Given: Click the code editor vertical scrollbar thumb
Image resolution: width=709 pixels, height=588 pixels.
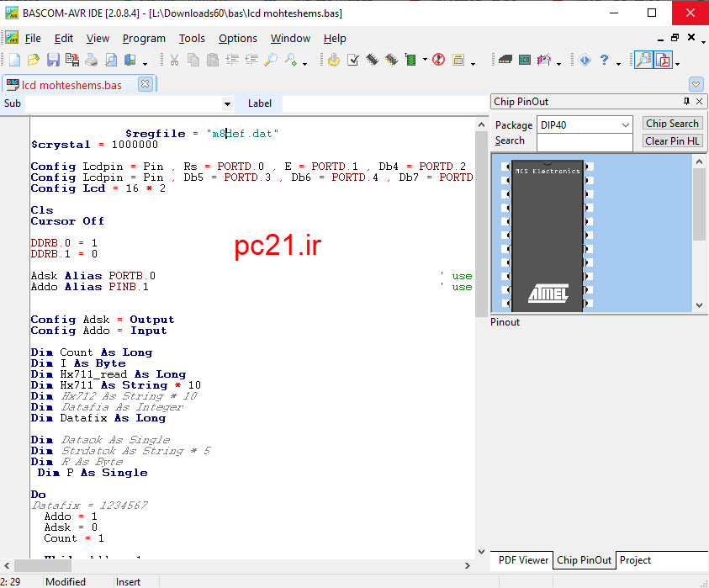Looking at the screenshot, I should coord(481,224).
